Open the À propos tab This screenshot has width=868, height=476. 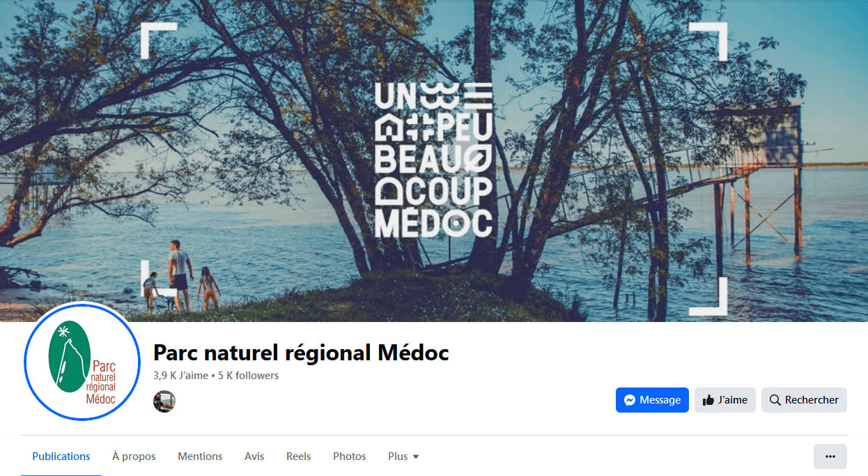pos(134,456)
